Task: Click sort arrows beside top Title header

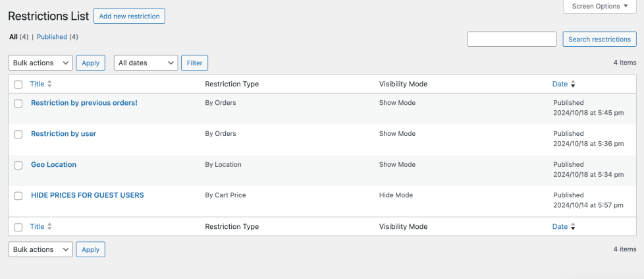Action: [49, 84]
